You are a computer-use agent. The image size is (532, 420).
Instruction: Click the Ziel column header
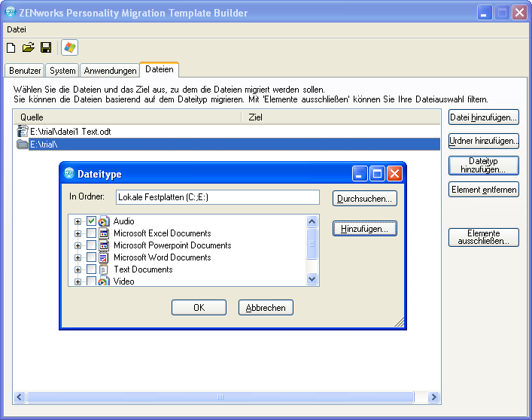(x=341, y=117)
